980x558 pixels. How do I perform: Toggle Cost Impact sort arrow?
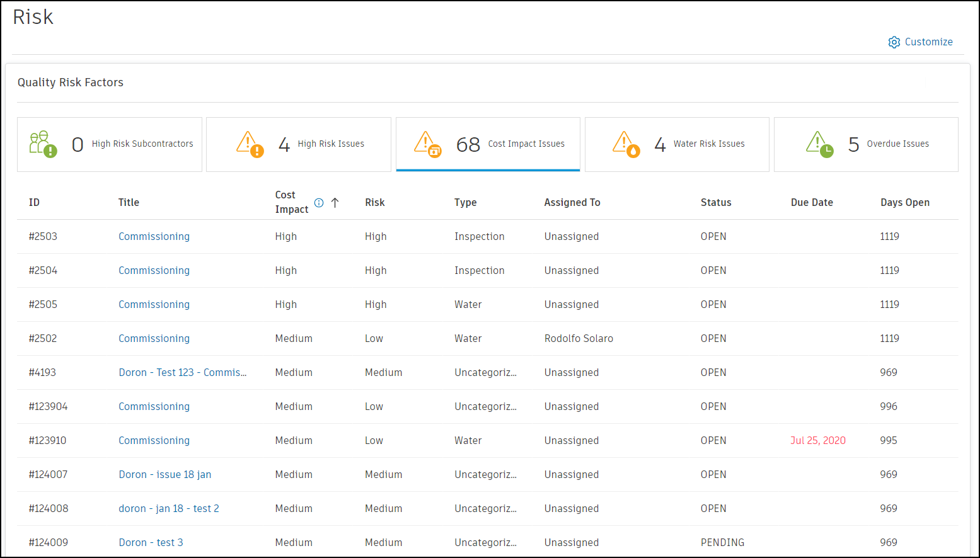click(x=335, y=203)
